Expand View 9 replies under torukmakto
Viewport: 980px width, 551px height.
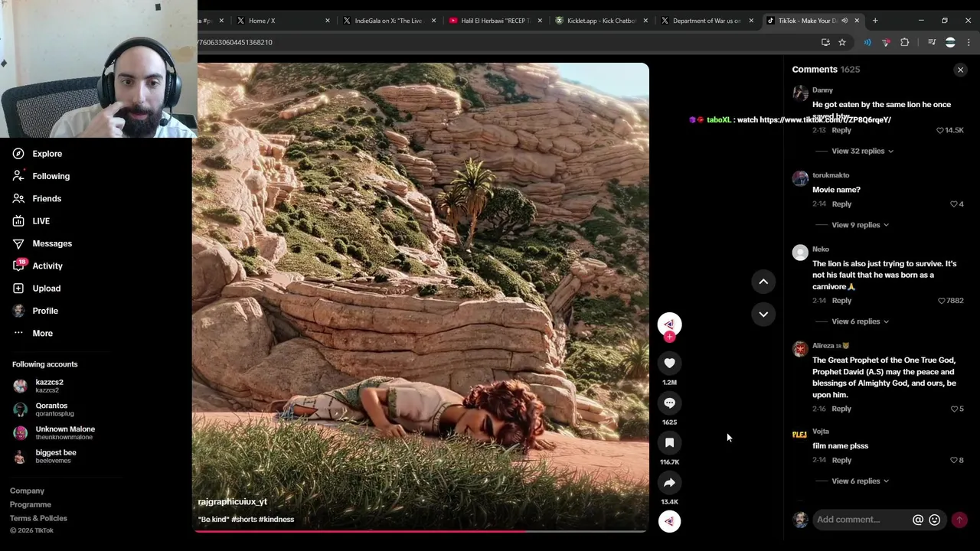pos(861,225)
